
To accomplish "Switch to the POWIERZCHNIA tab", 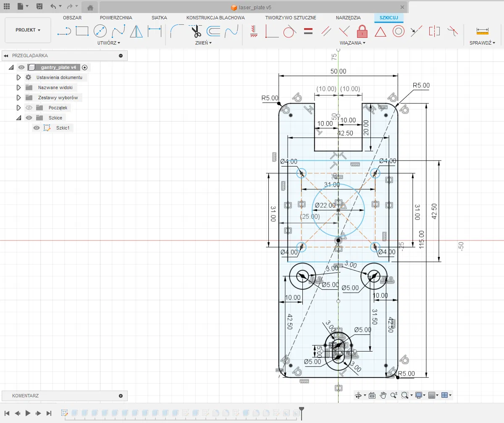I will tap(116, 18).
